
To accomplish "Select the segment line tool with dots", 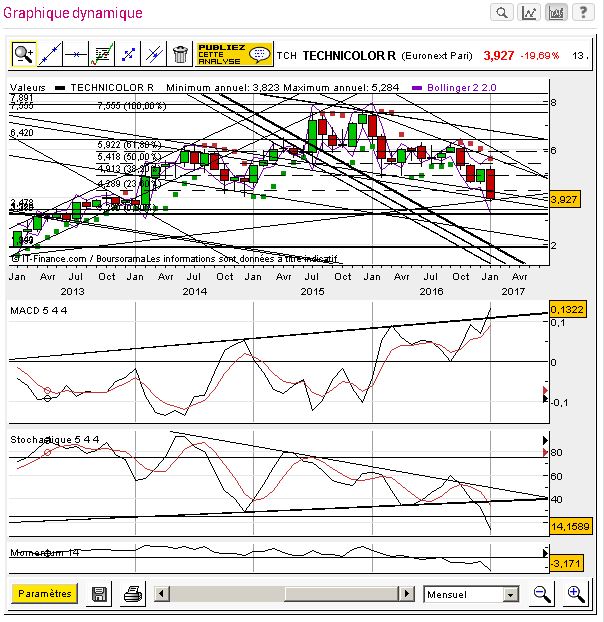I will pyautogui.click(x=128, y=54).
